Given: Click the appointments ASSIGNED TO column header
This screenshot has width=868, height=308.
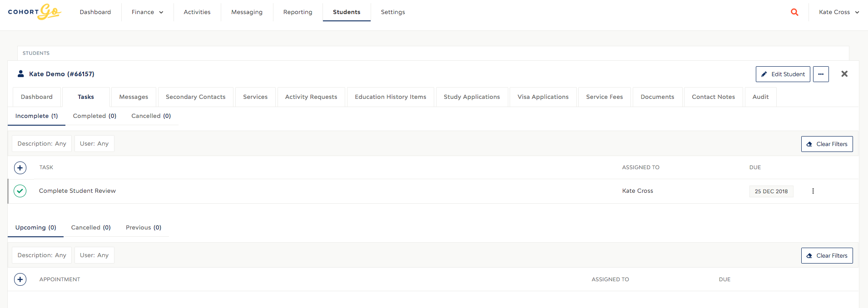Looking at the screenshot, I should click(610, 279).
